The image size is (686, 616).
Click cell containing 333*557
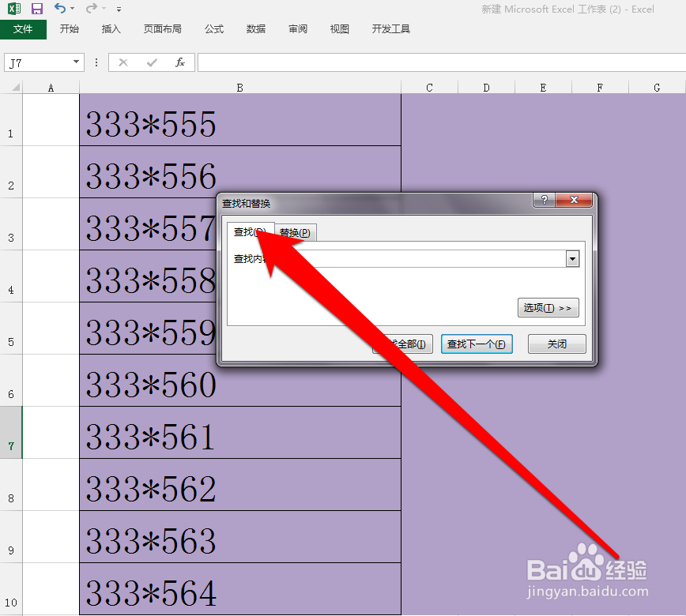click(148, 223)
